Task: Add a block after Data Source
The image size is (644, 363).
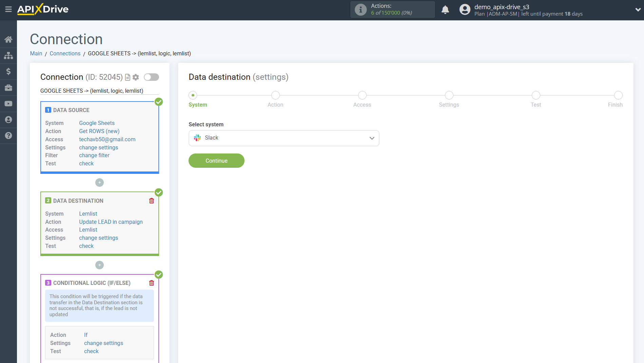Action: [x=99, y=183]
